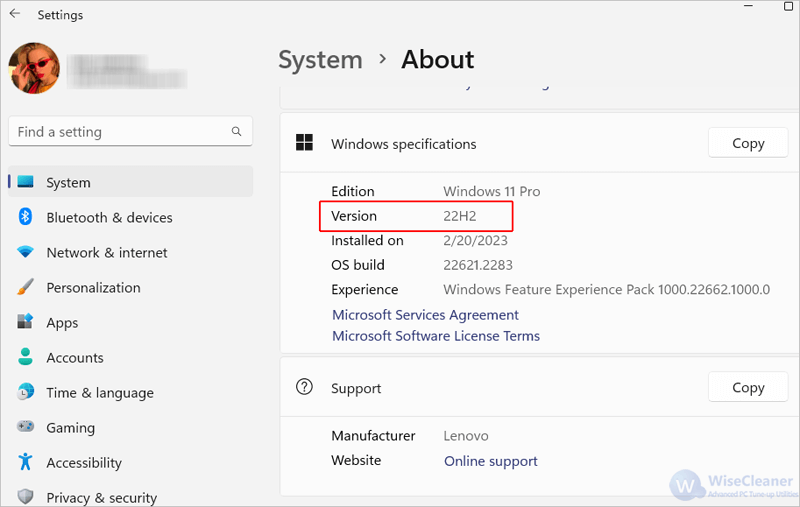Click the Gaming controller icon
Image resolution: width=800 pixels, height=507 pixels.
[x=25, y=426]
